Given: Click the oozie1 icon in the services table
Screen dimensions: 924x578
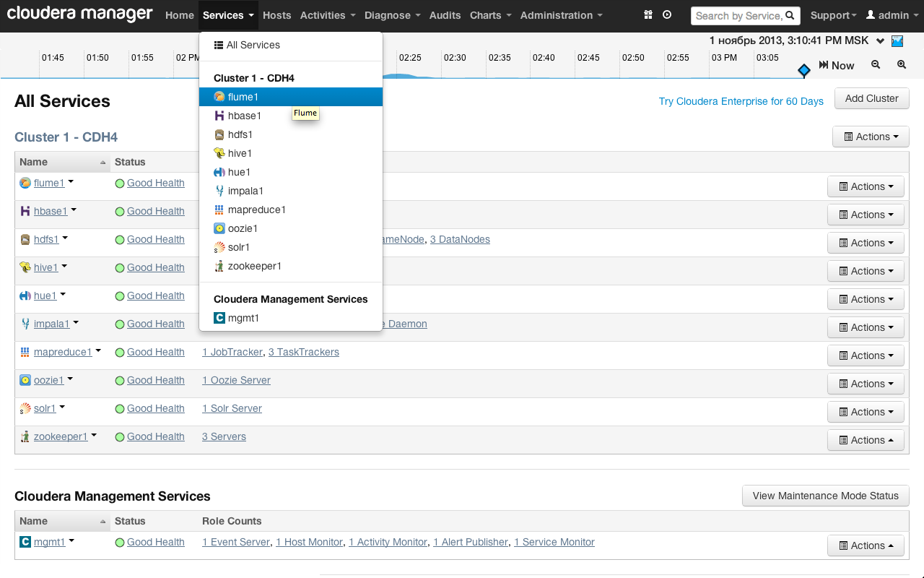Looking at the screenshot, I should point(25,380).
